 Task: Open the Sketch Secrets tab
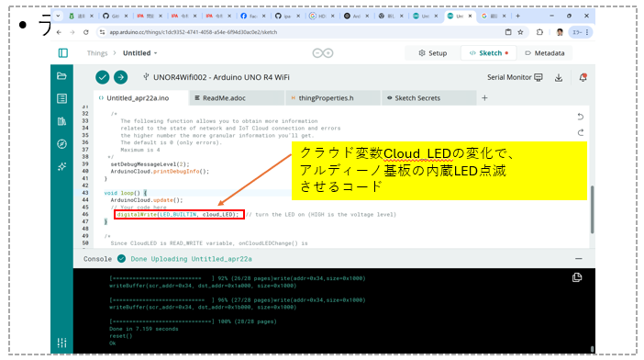point(428,98)
